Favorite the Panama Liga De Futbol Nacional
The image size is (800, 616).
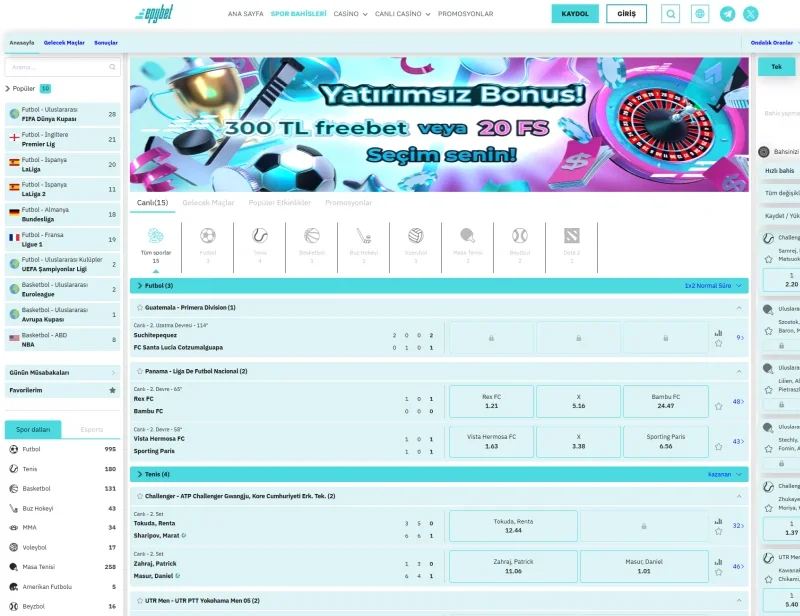[x=140, y=371]
